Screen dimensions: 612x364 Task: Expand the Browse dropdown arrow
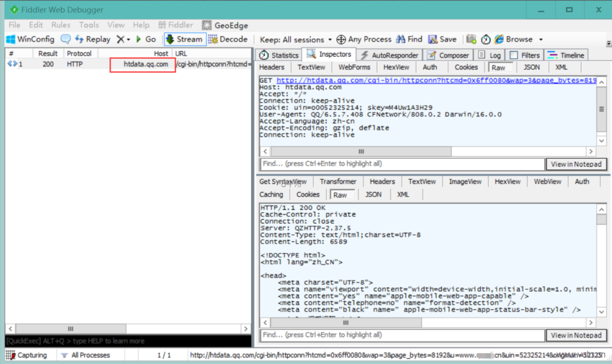click(x=541, y=40)
